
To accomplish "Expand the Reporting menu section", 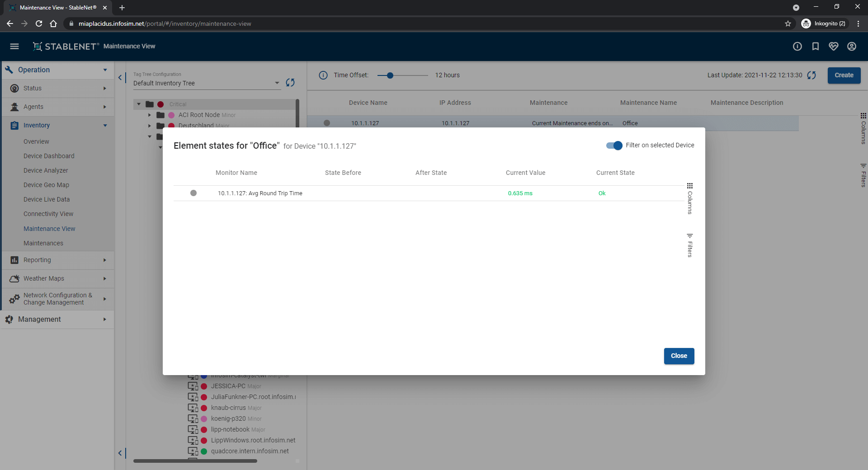I will click(x=58, y=260).
